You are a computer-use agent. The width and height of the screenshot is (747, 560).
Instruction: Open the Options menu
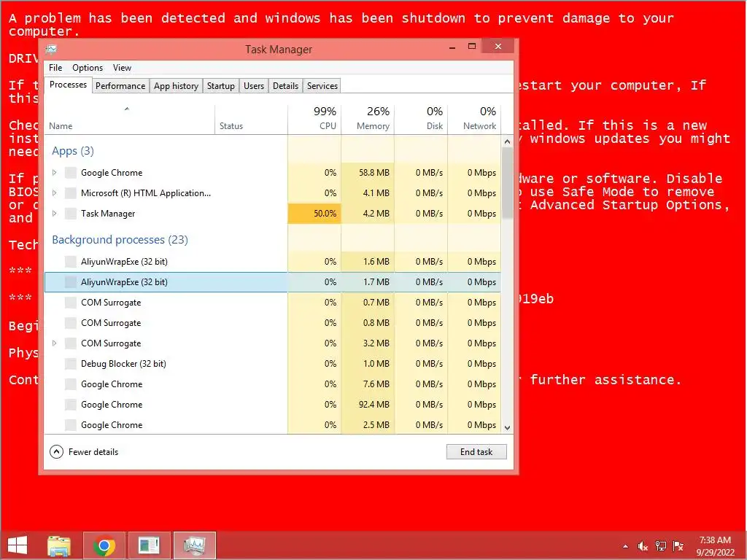click(88, 68)
